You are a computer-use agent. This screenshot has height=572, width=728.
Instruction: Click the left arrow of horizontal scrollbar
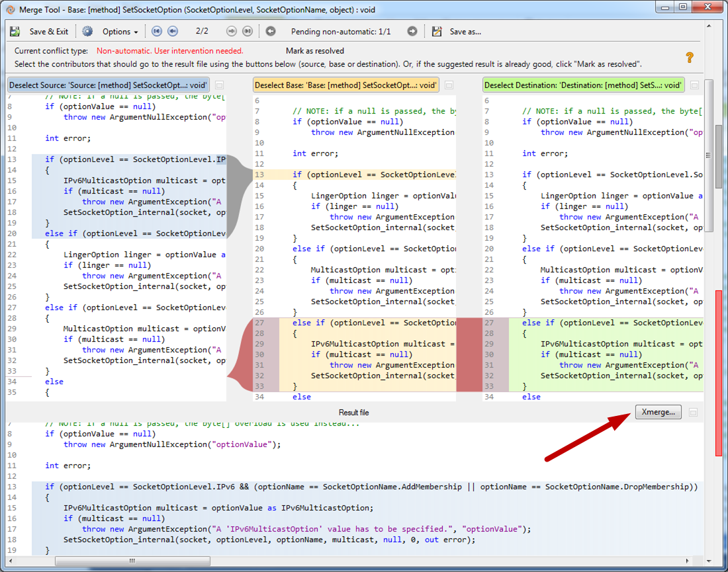tap(11, 561)
